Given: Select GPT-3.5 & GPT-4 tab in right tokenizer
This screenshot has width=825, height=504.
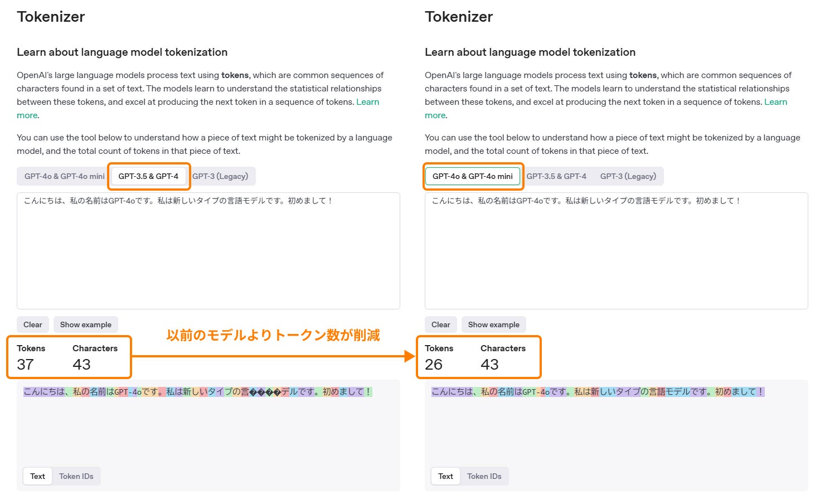Looking at the screenshot, I should 556,176.
